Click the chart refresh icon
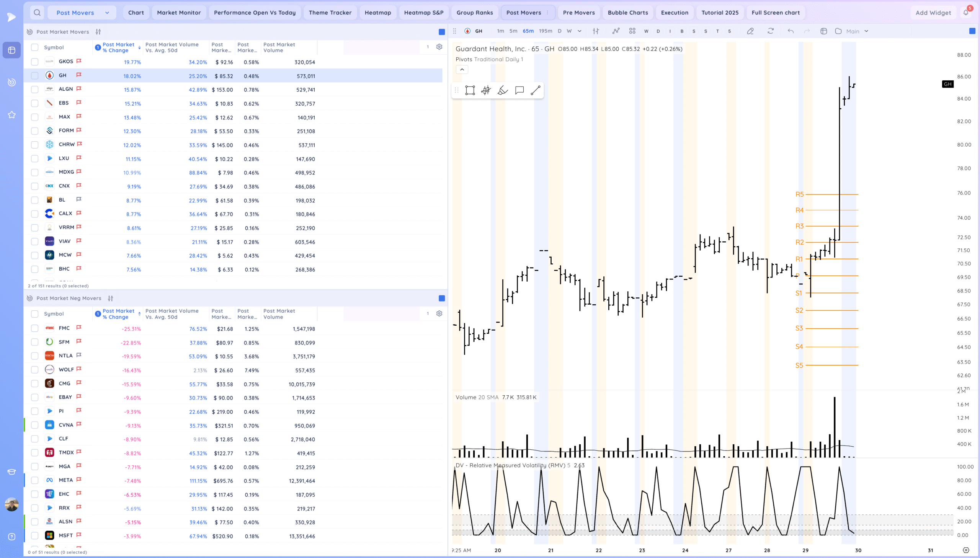The height and width of the screenshot is (558, 980). coord(770,31)
